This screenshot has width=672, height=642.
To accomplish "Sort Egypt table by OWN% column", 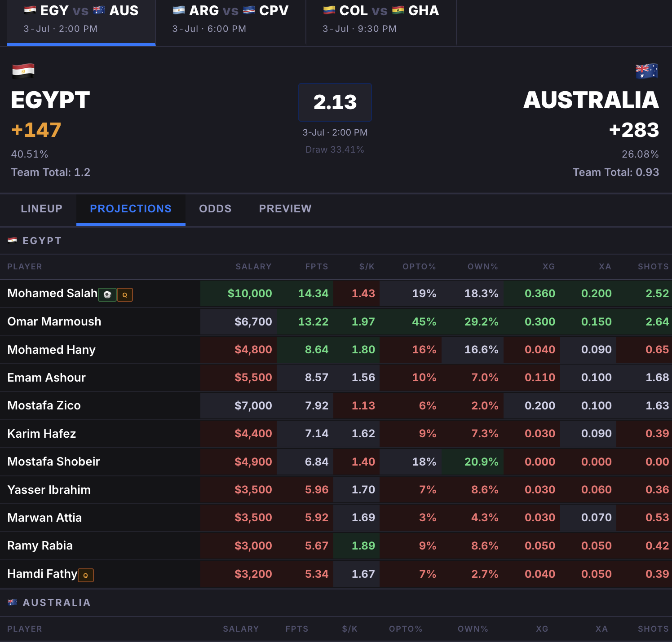I will [483, 267].
